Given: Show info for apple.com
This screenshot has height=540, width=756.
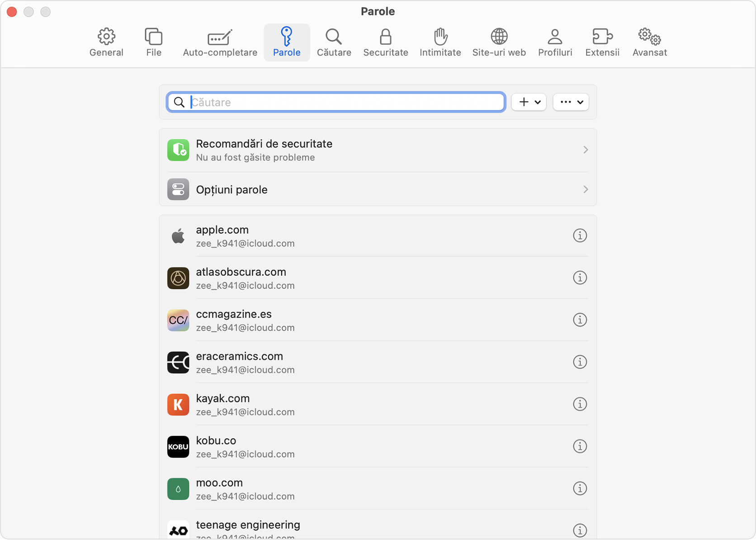Looking at the screenshot, I should pyautogui.click(x=580, y=236).
